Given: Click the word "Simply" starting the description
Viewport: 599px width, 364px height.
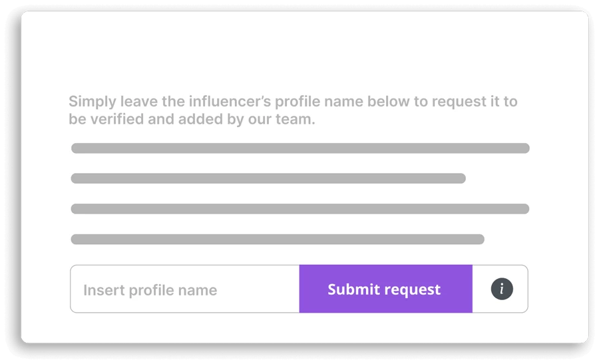Looking at the screenshot, I should (x=93, y=102).
